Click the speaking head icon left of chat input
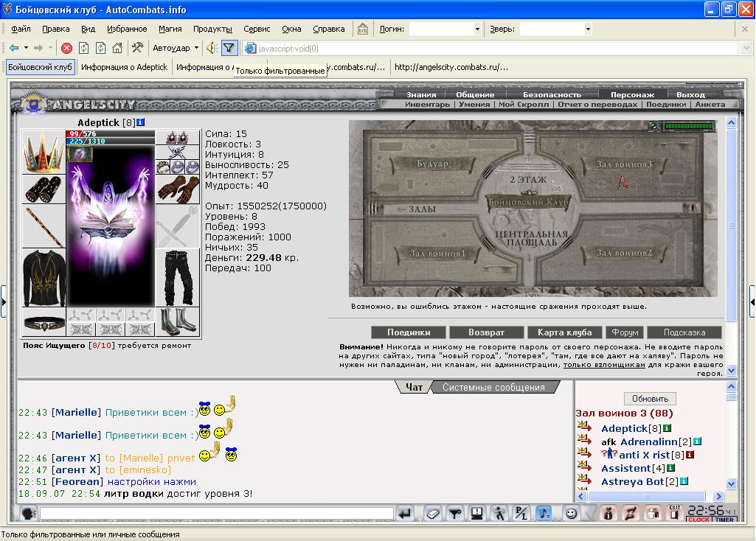Viewport: 756px width, 541px height. pos(29,514)
